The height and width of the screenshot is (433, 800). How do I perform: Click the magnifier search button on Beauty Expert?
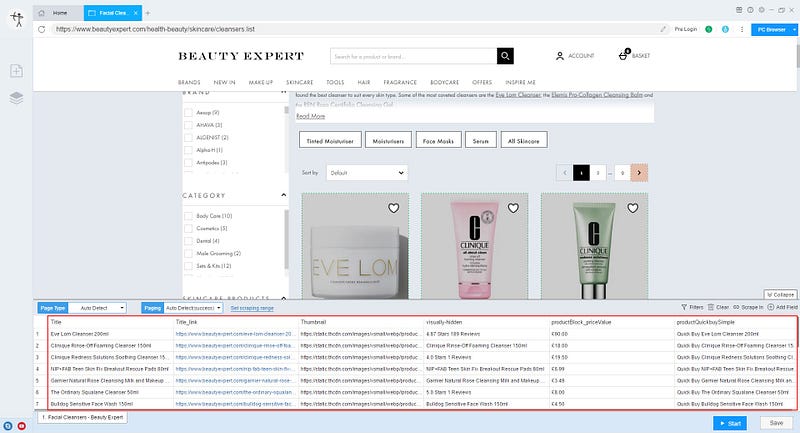pos(505,56)
